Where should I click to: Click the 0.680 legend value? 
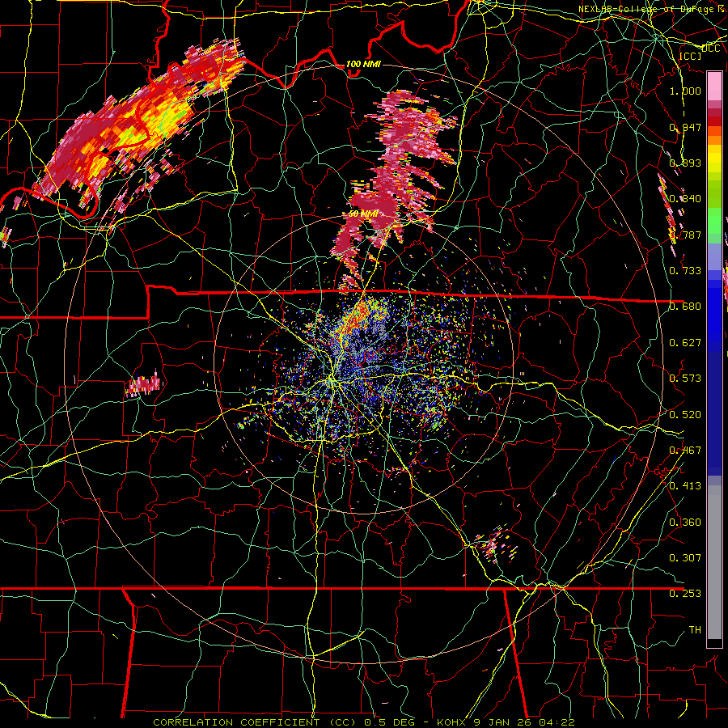point(685,307)
